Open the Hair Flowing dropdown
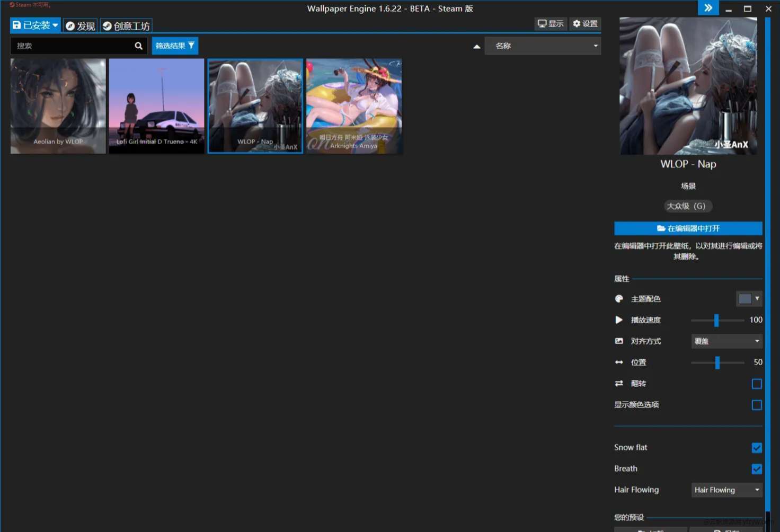Screen dimensions: 780x532 tap(727, 490)
